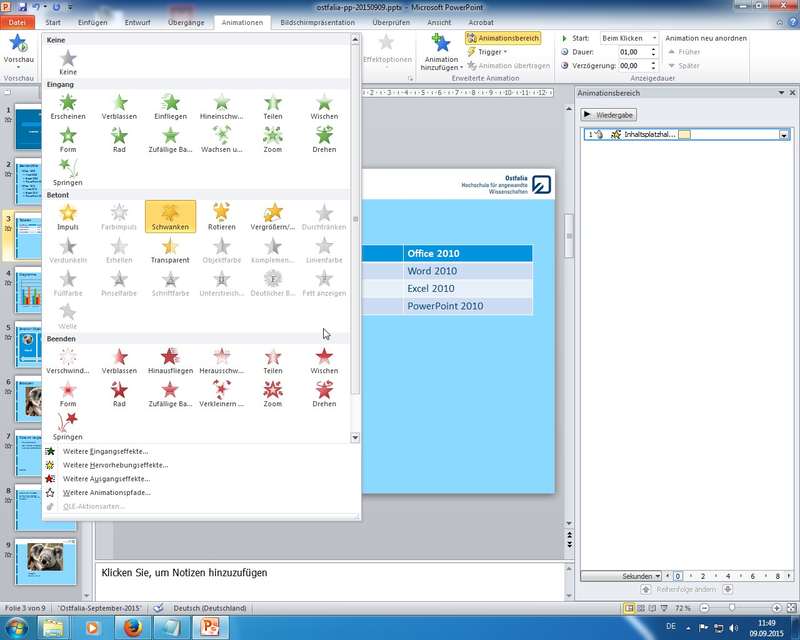Open the Datei tab
The image size is (800, 640).
tap(17, 22)
